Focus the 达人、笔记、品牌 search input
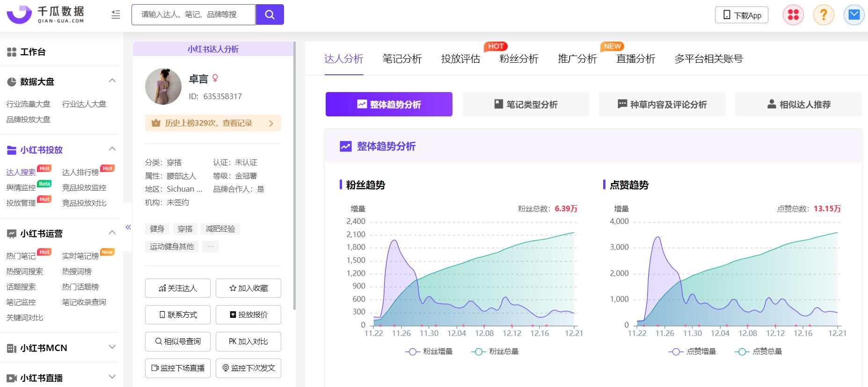868x387 pixels. coord(193,14)
